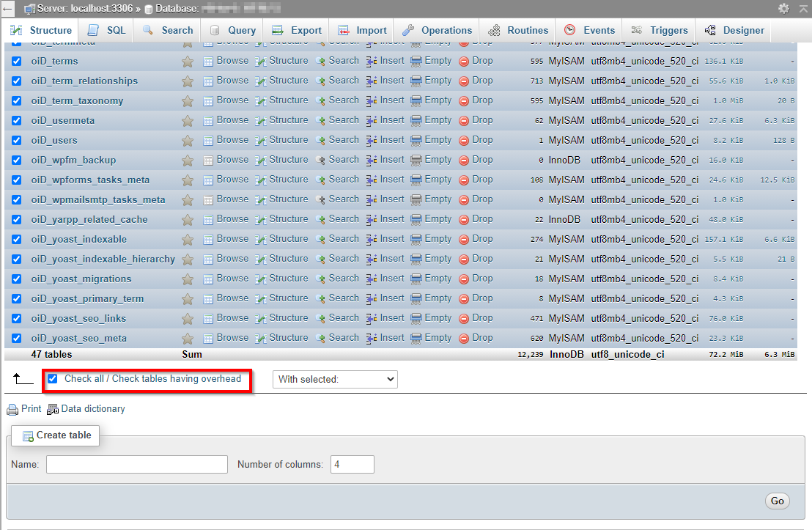Open page settings gear icon
The height and width of the screenshot is (530, 812).
coord(784,8)
